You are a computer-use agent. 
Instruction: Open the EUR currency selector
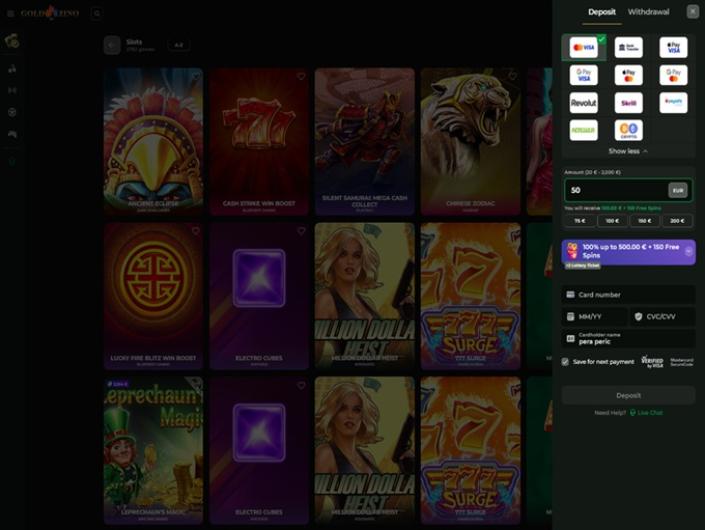[x=677, y=190]
